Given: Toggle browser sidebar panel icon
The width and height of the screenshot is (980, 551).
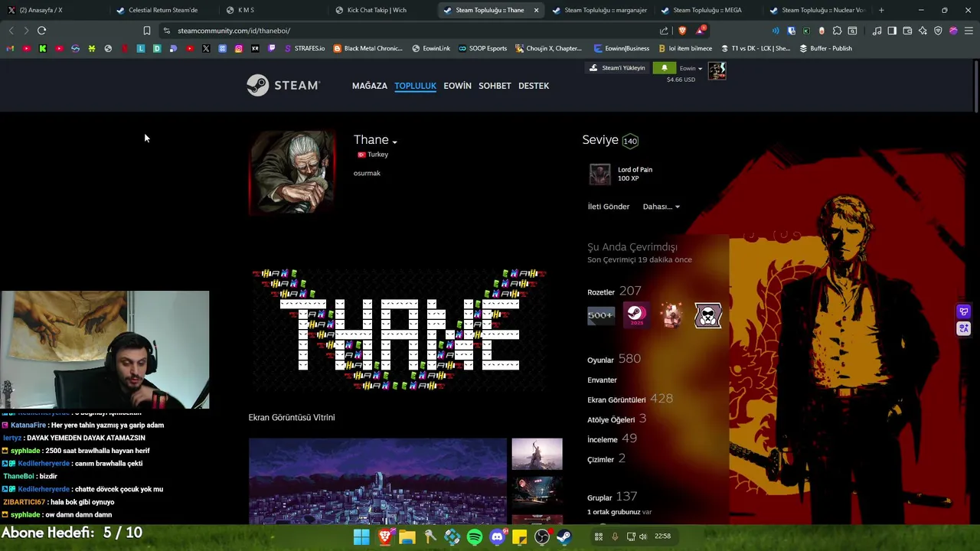Looking at the screenshot, I should (892, 31).
